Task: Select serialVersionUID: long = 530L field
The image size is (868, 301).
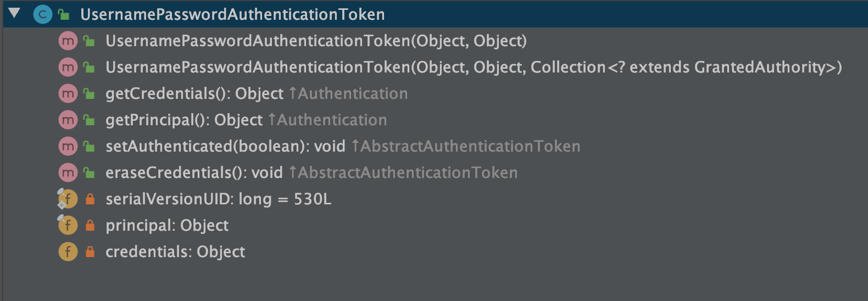Action: pyautogui.click(x=218, y=199)
